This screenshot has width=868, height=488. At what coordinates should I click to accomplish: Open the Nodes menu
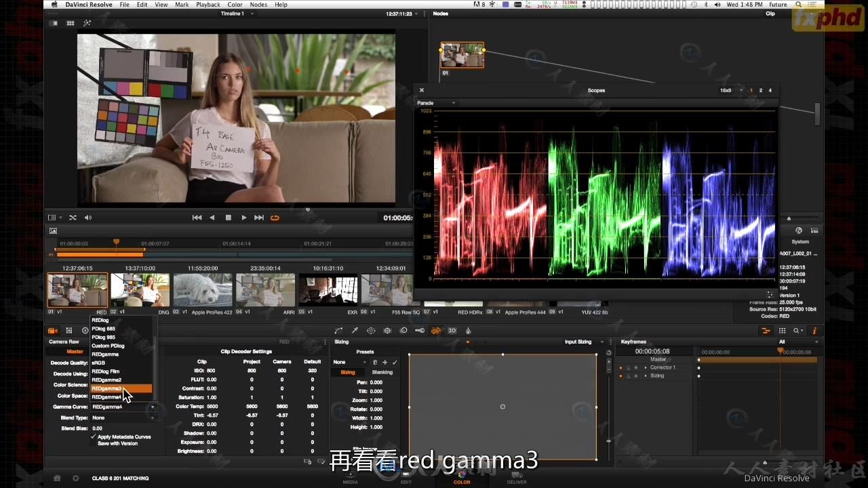coord(258,5)
